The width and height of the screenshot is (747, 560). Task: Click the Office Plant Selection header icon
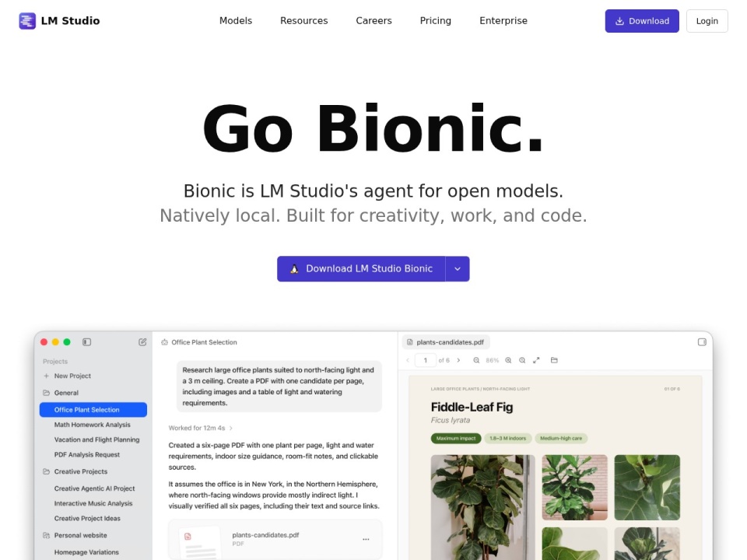[164, 342]
